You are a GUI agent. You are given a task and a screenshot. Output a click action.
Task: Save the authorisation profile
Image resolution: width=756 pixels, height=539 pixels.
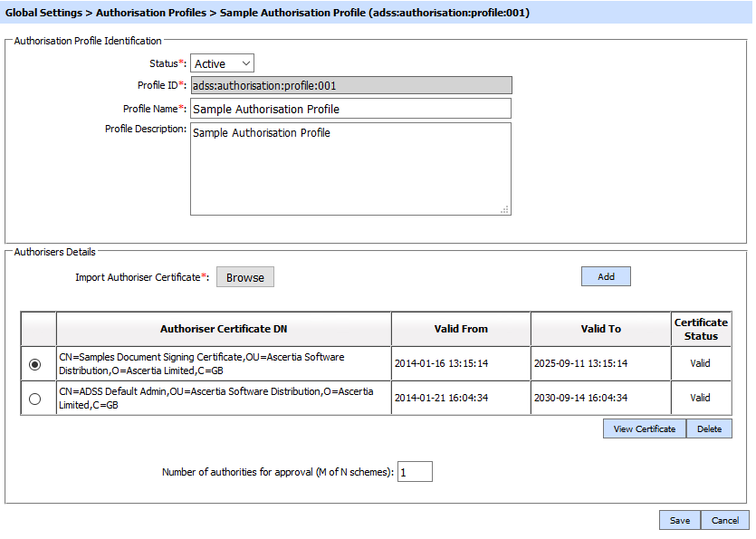[x=679, y=520]
